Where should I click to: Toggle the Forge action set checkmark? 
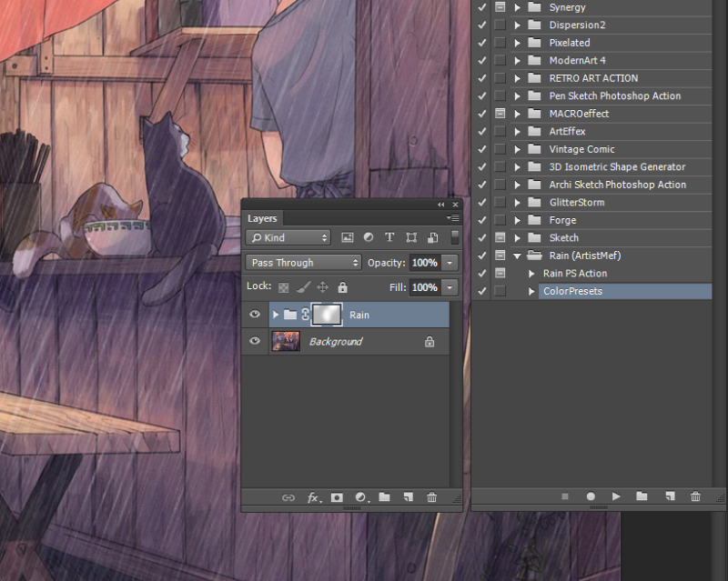click(x=482, y=220)
